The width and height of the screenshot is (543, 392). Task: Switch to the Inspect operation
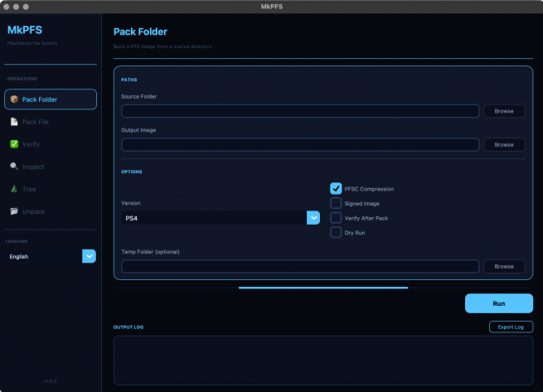point(51,167)
